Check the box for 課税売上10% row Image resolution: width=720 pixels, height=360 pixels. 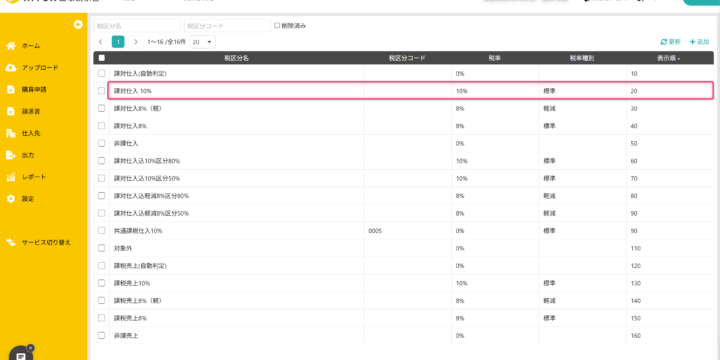coord(101,283)
